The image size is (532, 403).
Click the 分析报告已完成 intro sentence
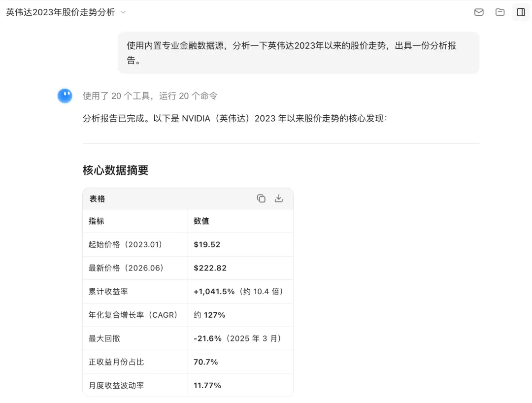(235, 118)
